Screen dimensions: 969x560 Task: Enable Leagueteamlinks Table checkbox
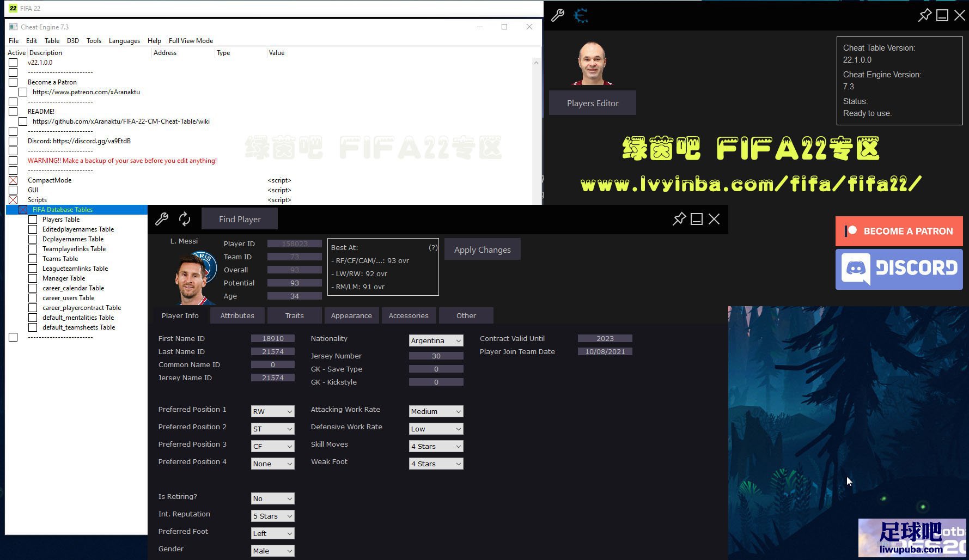click(33, 269)
